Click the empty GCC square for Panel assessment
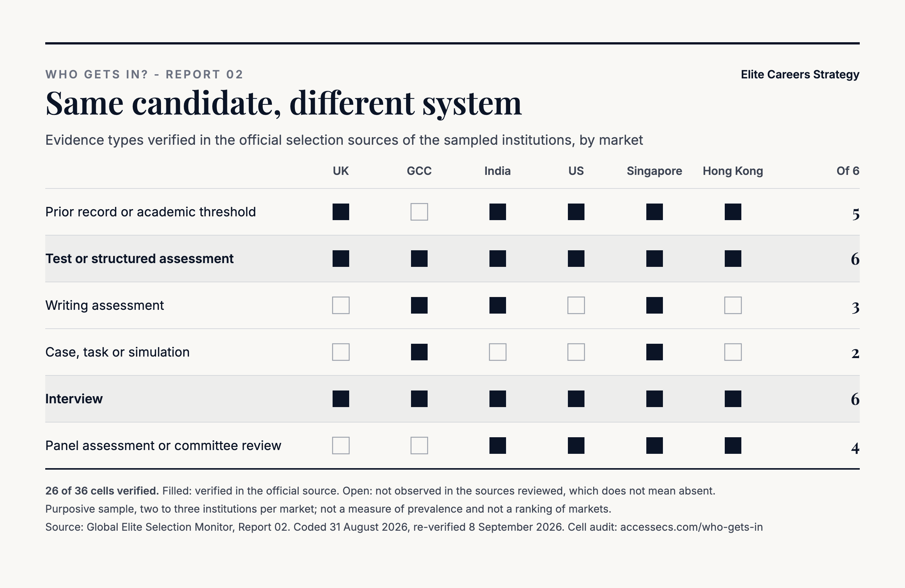 coord(419,446)
